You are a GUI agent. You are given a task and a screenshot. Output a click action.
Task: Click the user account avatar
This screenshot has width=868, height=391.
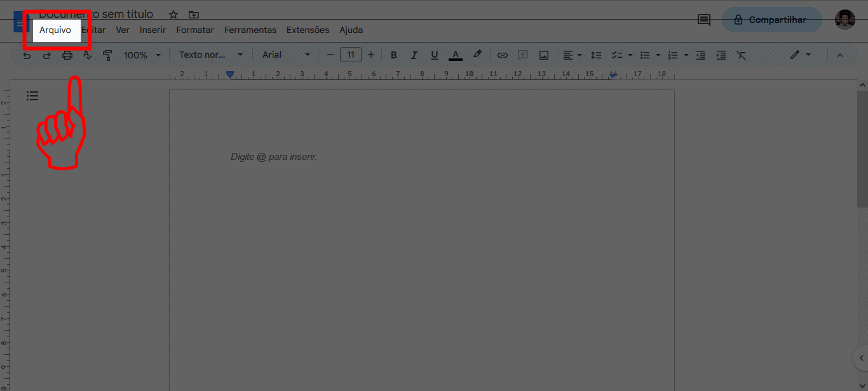point(844,20)
